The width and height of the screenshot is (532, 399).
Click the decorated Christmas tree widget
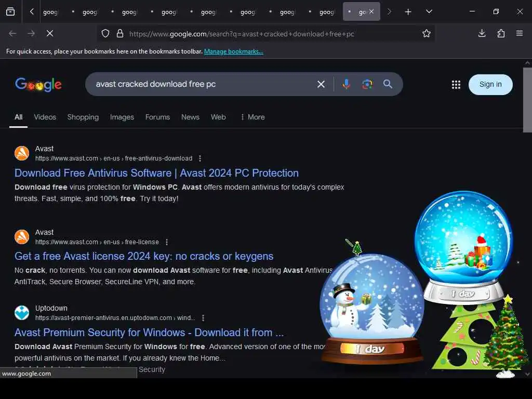506,337
